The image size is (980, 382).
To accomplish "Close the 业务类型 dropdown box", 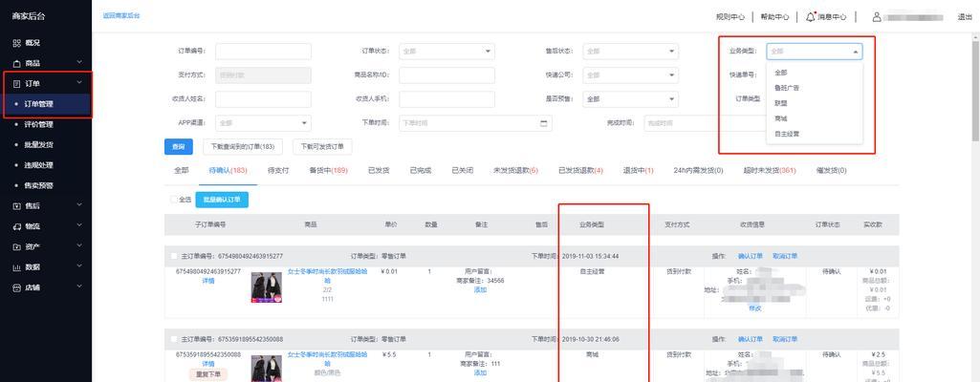I will (x=815, y=52).
